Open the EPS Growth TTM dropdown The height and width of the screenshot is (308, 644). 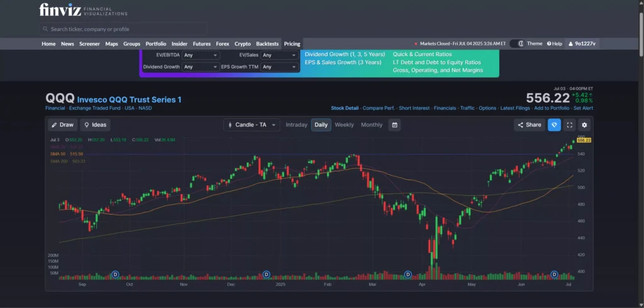(280, 67)
